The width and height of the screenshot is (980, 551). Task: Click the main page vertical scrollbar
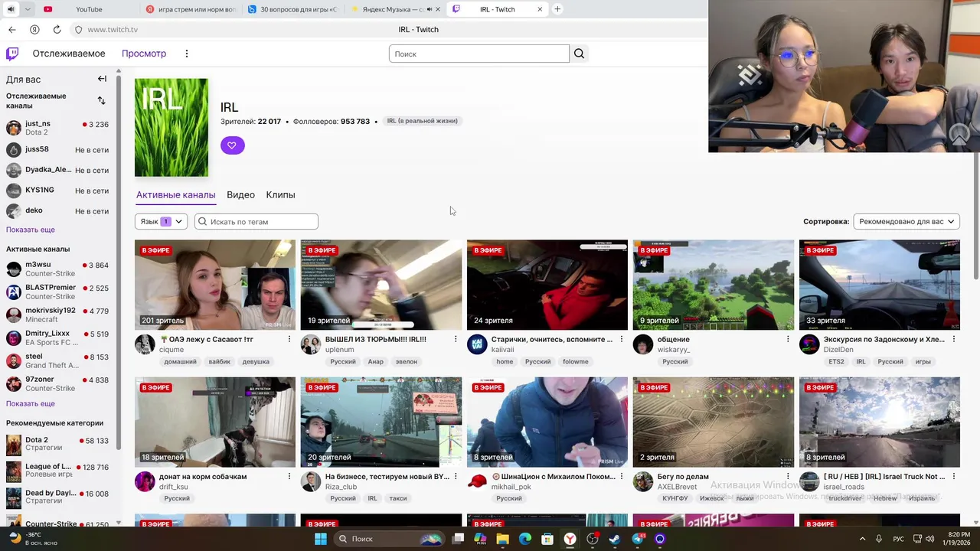975,217
